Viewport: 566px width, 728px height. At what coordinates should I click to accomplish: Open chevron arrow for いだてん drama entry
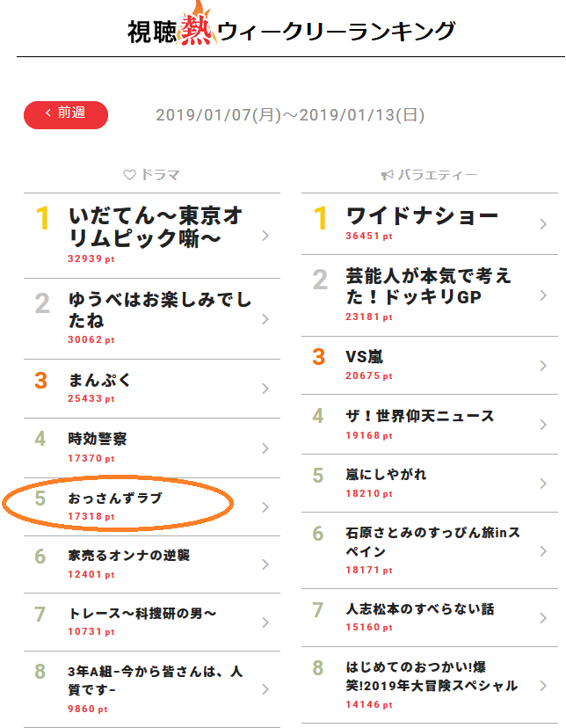(x=265, y=236)
